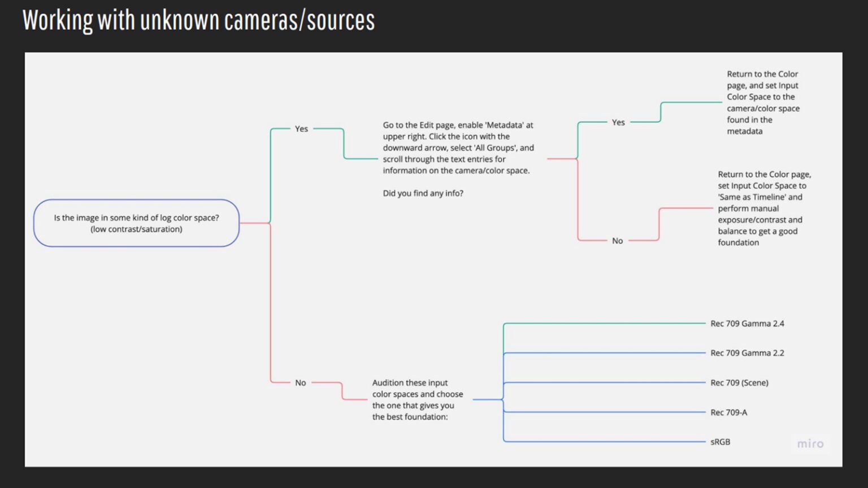The height and width of the screenshot is (488, 868).
Task: Select the upper-right 'Return to the Color page' text
Action: click(x=763, y=102)
